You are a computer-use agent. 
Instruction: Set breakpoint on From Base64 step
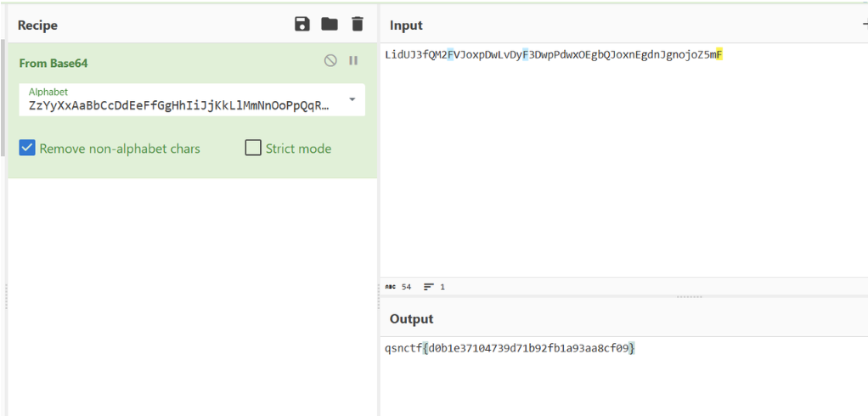point(353,61)
